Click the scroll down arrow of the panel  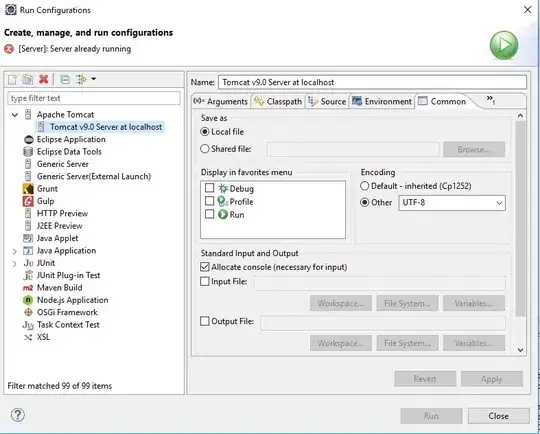[520, 350]
